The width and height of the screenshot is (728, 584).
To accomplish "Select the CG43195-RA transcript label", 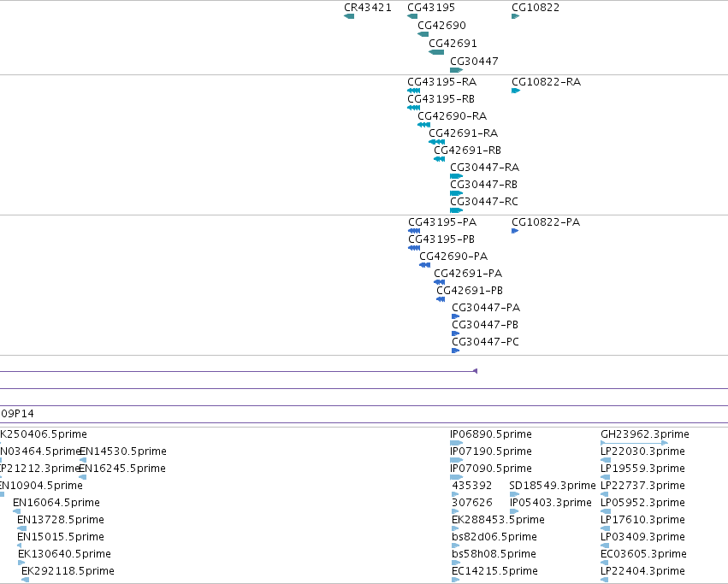I will [x=442, y=82].
